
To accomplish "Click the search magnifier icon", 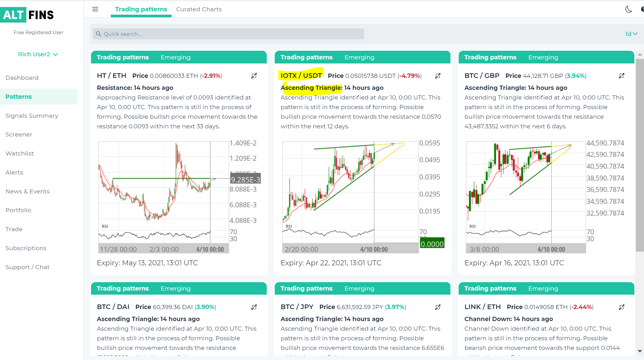I will tap(98, 34).
